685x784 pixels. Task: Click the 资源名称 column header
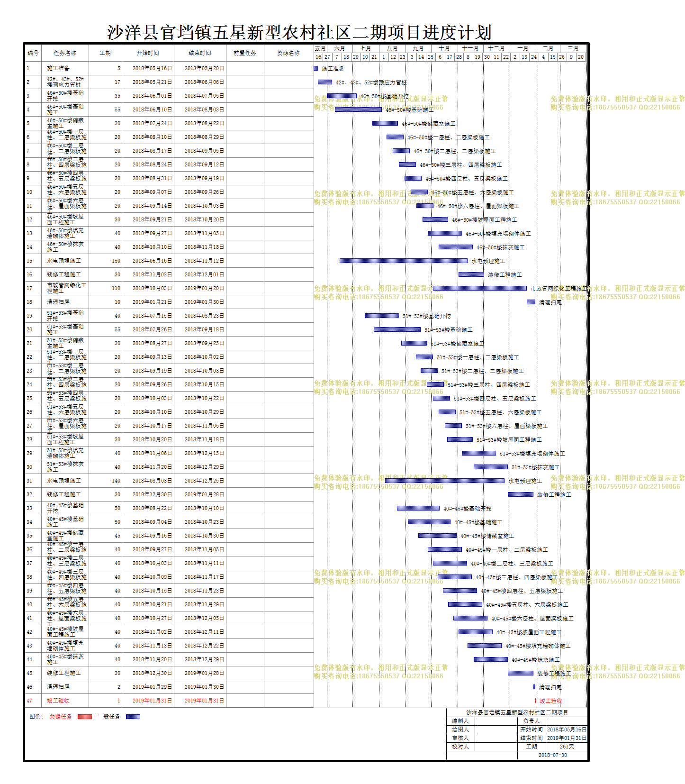288,53
